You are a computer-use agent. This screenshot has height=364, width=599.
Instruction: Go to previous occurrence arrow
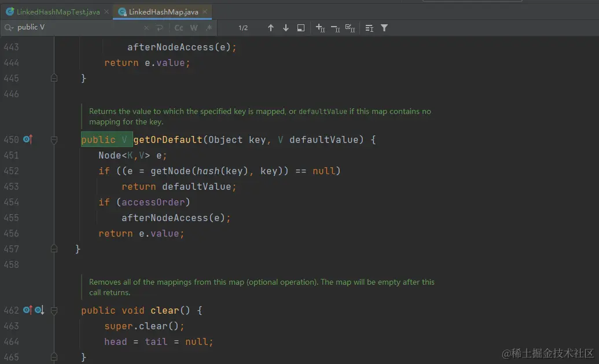(270, 28)
